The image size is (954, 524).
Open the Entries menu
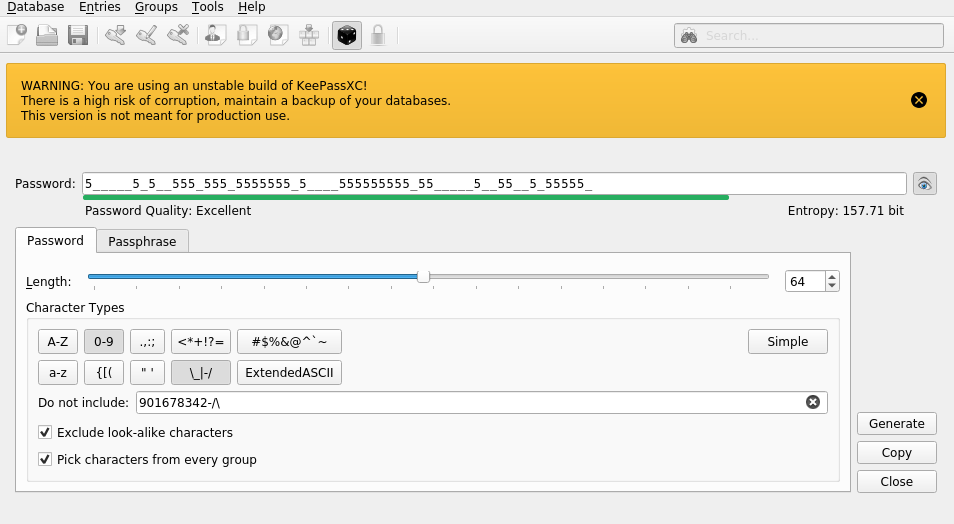click(100, 7)
